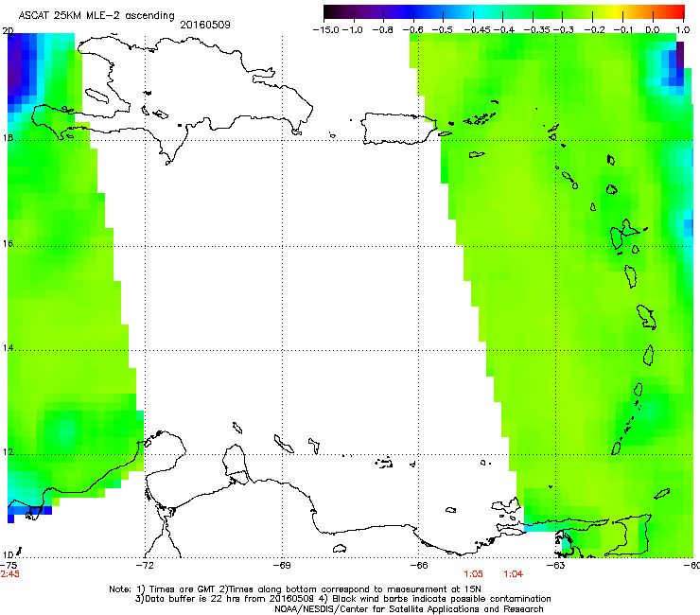Click the red end of the colorbar

point(677,12)
